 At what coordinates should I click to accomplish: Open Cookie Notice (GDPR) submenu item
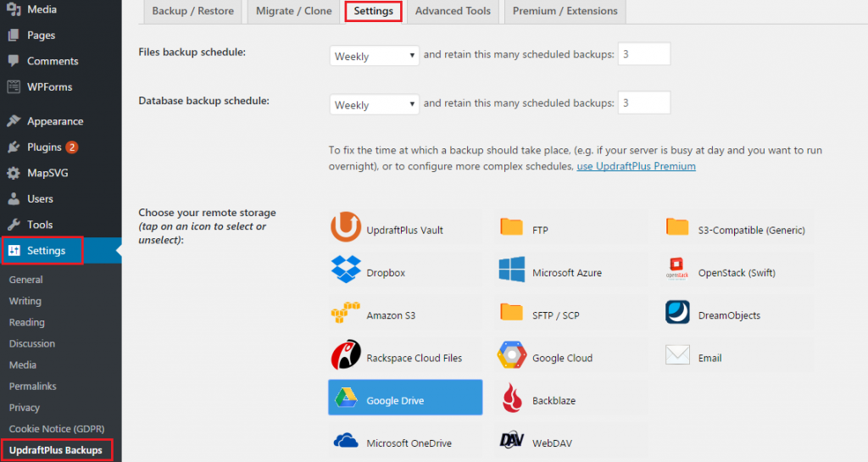point(57,429)
